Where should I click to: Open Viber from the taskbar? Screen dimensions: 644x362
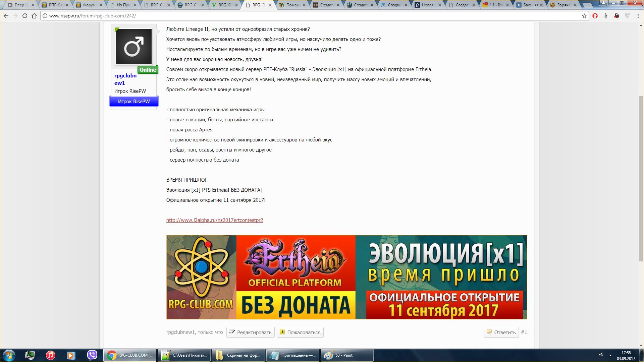coord(92,355)
